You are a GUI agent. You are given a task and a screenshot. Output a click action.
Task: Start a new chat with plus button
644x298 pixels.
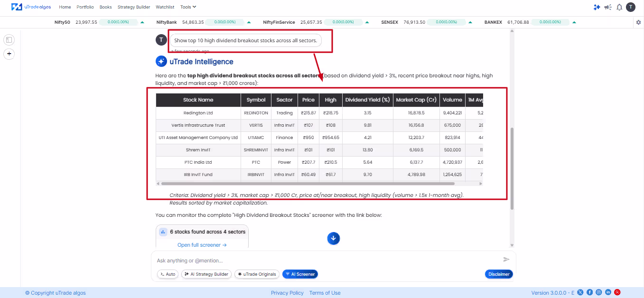coord(9,54)
